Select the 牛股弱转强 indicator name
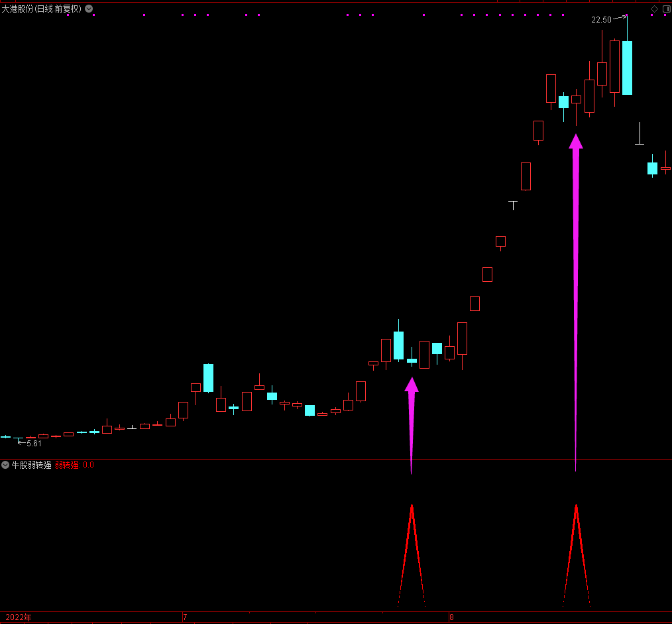The width and height of the screenshot is (672, 624). (x=31, y=465)
